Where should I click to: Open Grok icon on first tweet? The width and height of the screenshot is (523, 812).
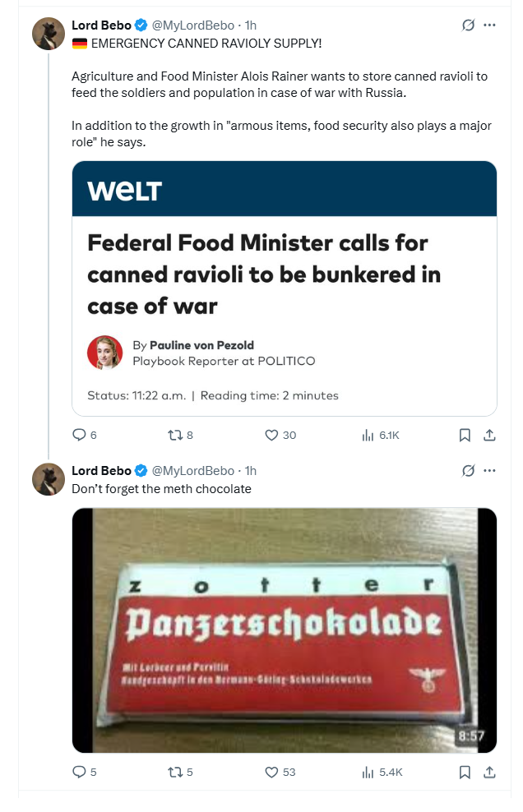pyautogui.click(x=468, y=25)
